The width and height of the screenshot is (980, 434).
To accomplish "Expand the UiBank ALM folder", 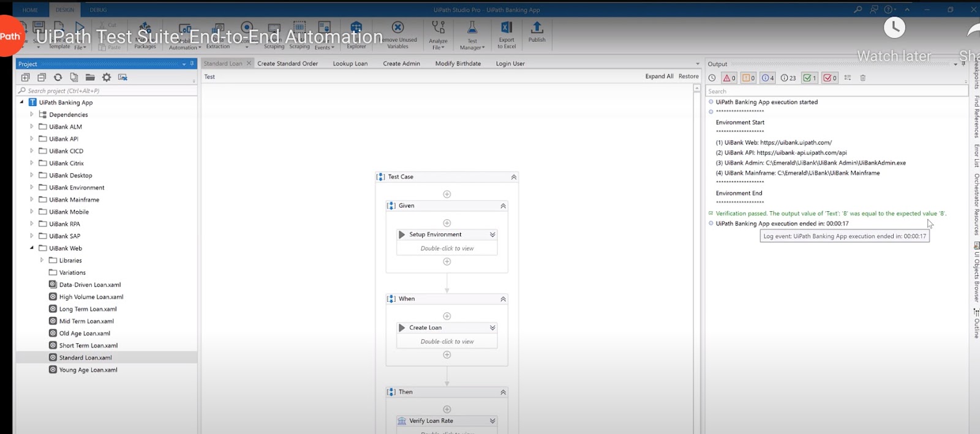I will [32, 127].
